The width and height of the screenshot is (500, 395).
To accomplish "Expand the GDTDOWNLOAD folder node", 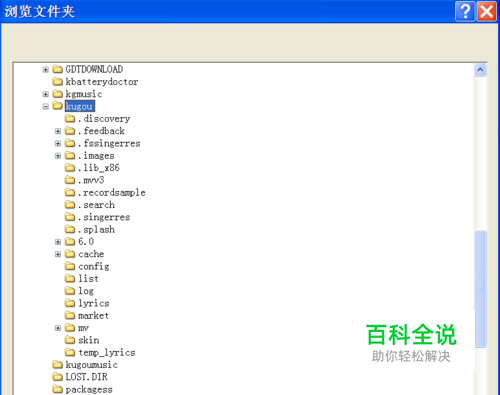I will tap(46, 69).
